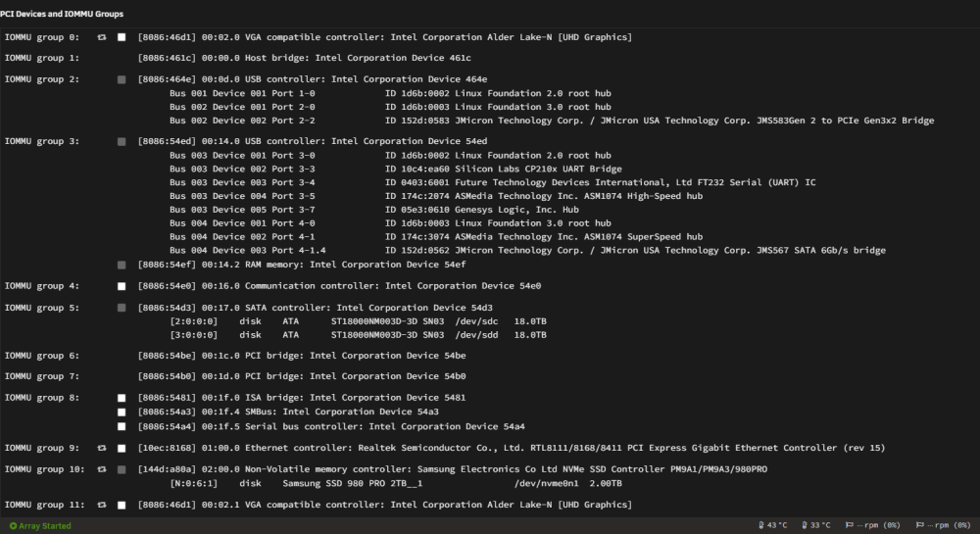Click reset icon for IOMMU group 0
This screenshot has height=534, width=980.
pyautogui.click(x=102, y=37)
